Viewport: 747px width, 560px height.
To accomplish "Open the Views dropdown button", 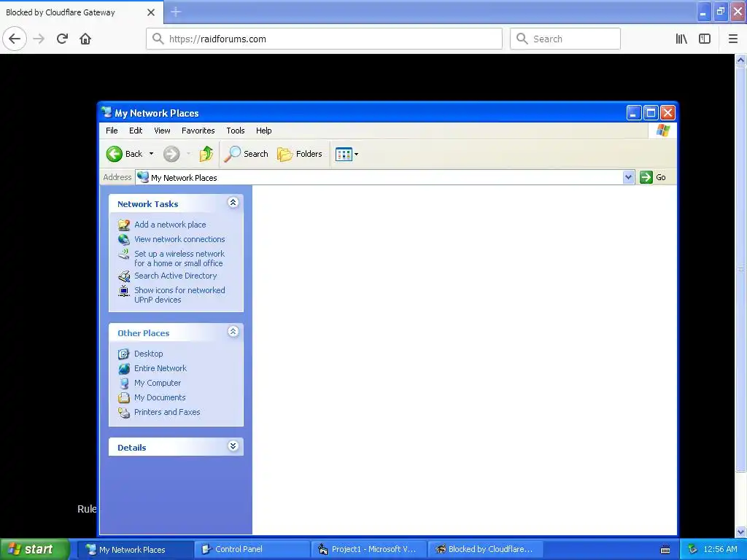I will [x=347, y=154].
